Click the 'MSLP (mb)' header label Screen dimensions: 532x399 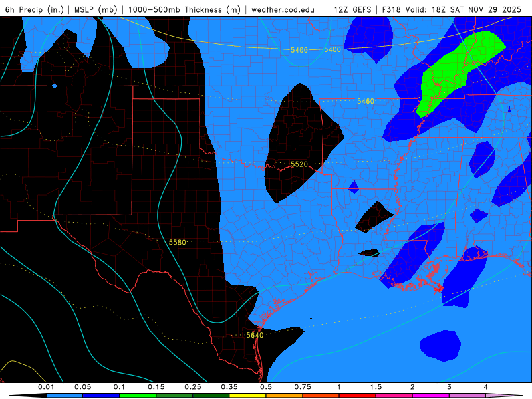tap(95, 9)
